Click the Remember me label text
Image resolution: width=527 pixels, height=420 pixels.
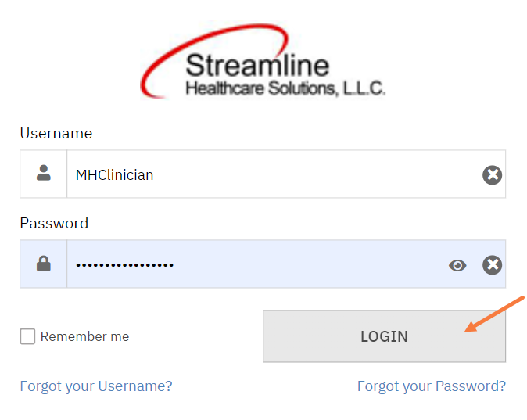click(84, 336)
